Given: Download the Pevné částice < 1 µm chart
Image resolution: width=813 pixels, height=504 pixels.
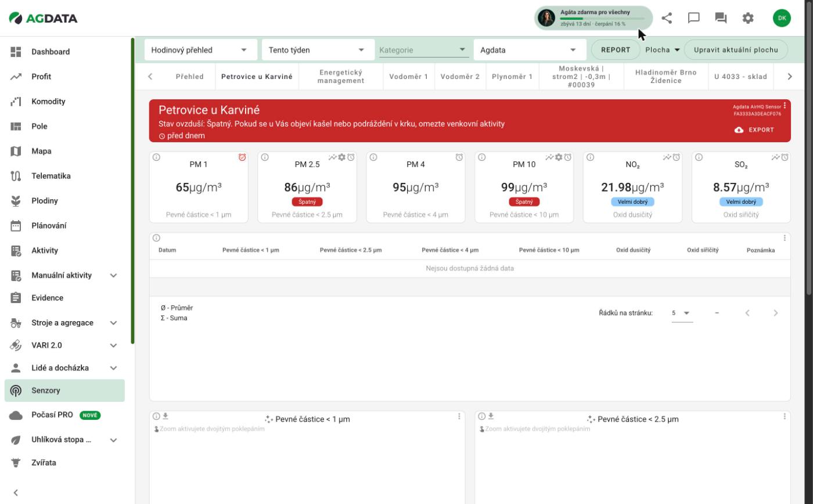Looking at the screenshot, I should 166,416.
